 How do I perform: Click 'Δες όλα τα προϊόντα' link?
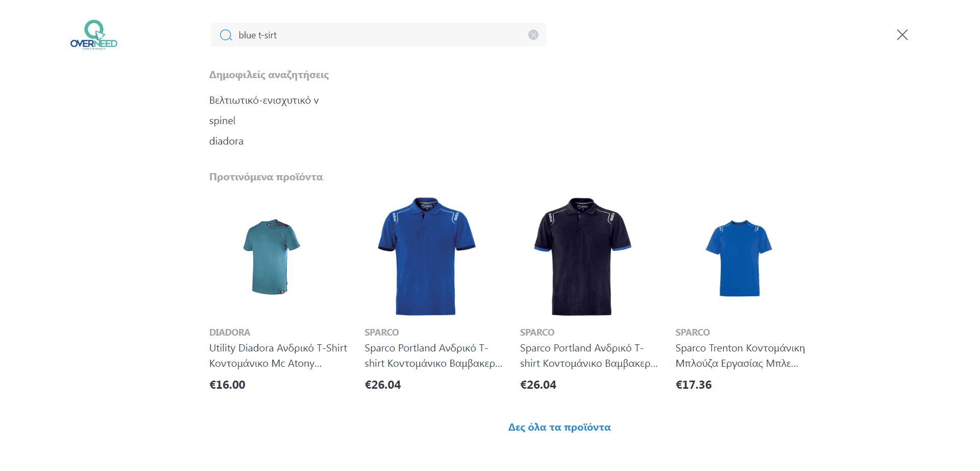(x=559, y=427)
